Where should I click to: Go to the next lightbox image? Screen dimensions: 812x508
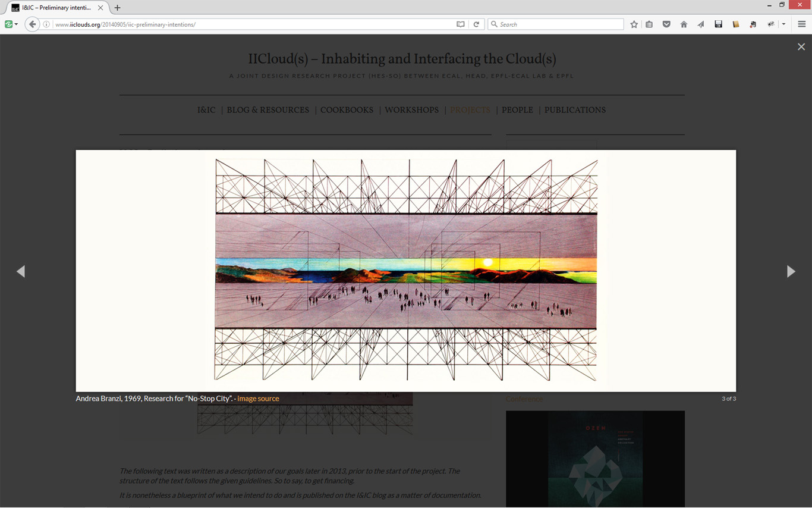[x=791, y=271]
